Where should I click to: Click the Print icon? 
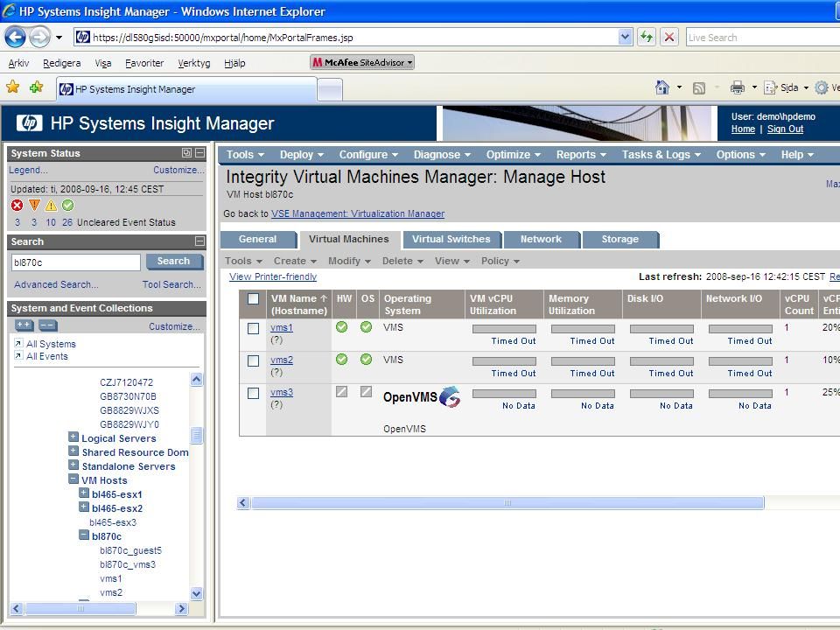coord(738,87)
